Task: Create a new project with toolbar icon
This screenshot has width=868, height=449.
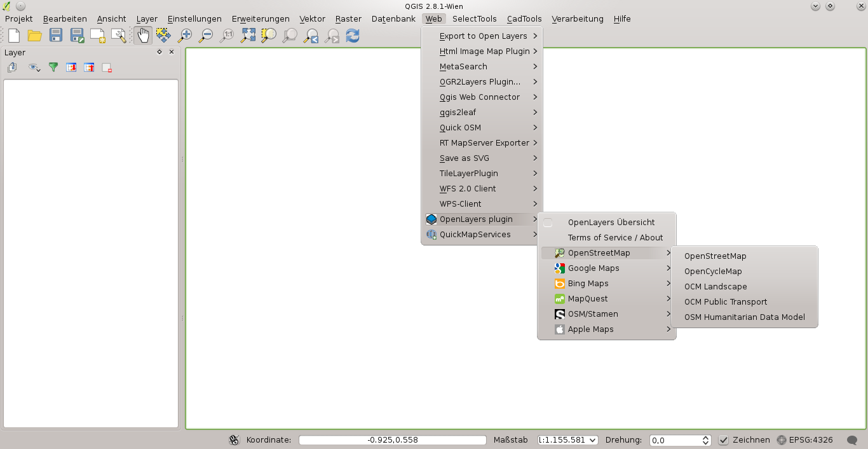Action: coord(13,36)
